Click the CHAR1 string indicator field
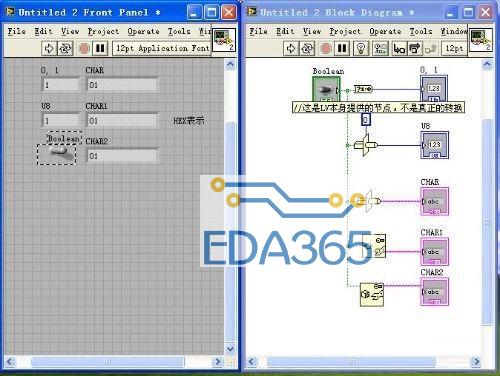Image resolution: width=500 pixels, height=376 pixels. pos(122,121)
